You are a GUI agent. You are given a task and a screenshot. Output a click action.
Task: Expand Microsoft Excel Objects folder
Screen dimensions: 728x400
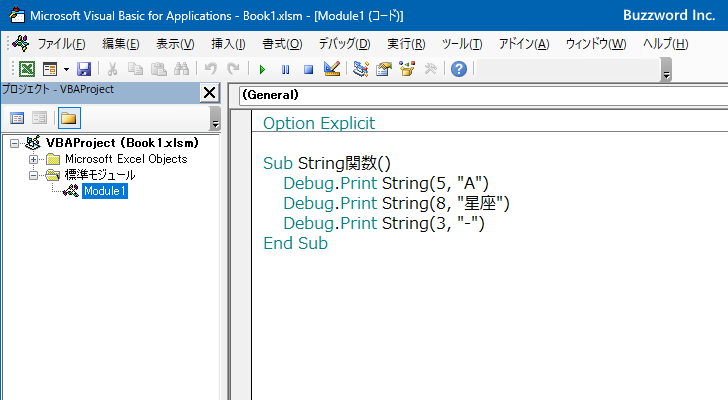(x=33, y=160)
